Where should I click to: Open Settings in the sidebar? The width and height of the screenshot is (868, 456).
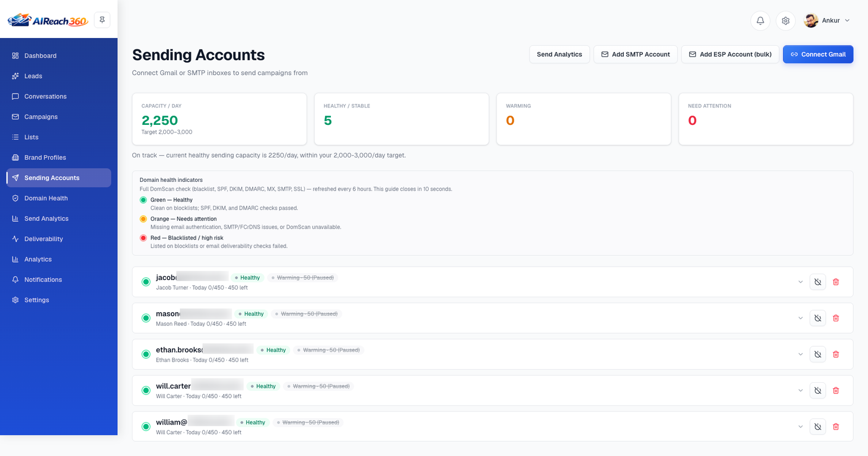click(59, 300)
